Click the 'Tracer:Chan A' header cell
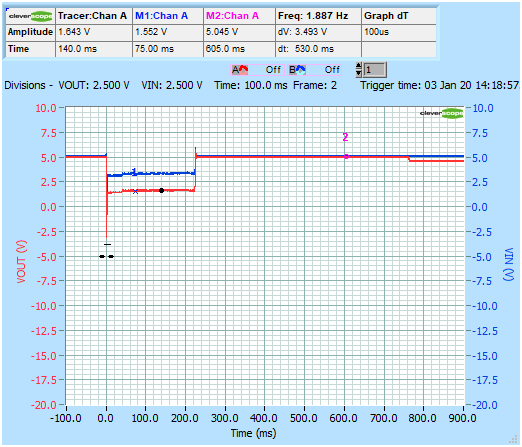522x447 pixels. (x=93, y=16)
